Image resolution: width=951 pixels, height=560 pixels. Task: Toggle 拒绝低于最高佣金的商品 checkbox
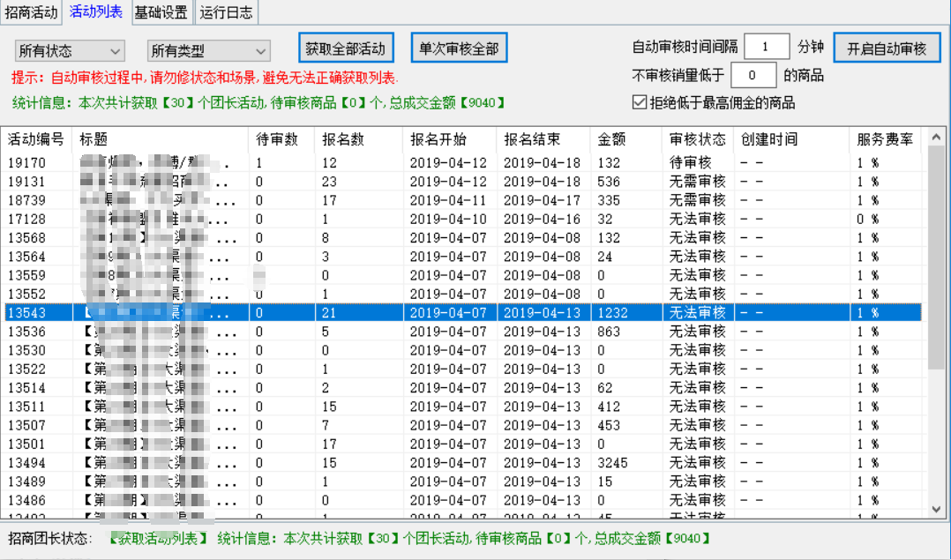(x=640, y=102)
